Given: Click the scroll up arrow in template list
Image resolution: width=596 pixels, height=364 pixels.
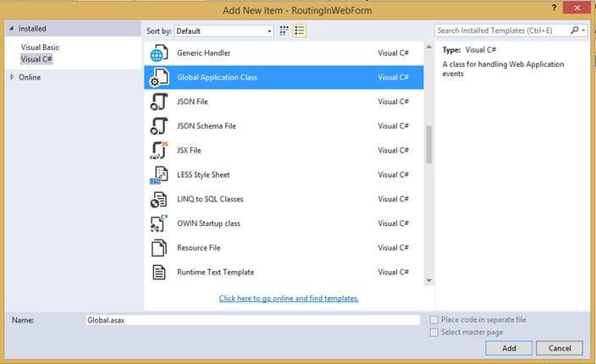Looking at the screenshot, I should tap(429, 47).
